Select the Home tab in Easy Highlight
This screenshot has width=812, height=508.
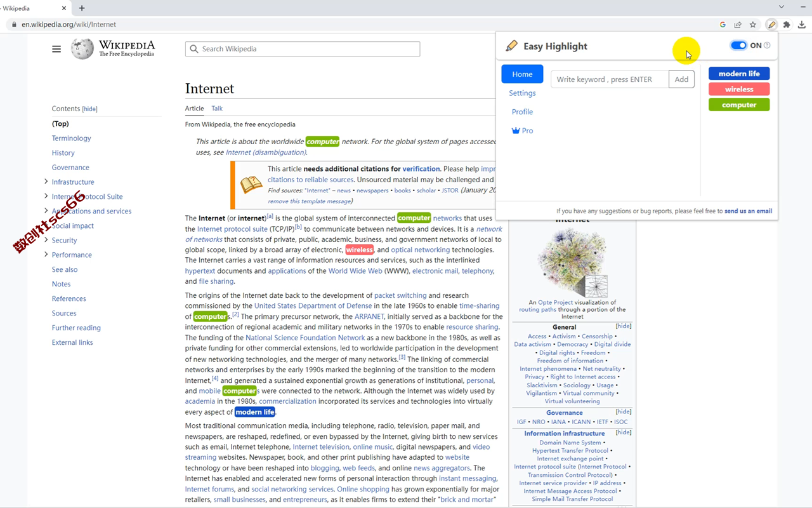[522, 74]
